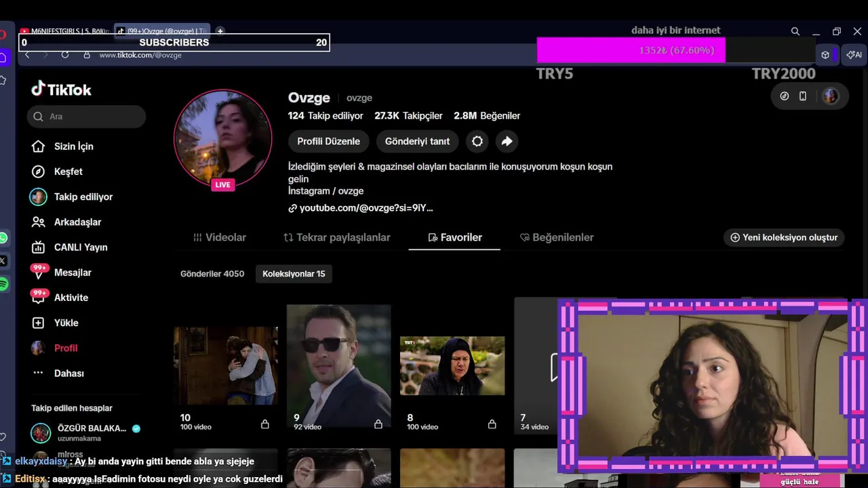The width and height of the screenshot is (868, 488).
Task: Click the Takip edilen hesaplar heading
Action: (x=72, y=408)
